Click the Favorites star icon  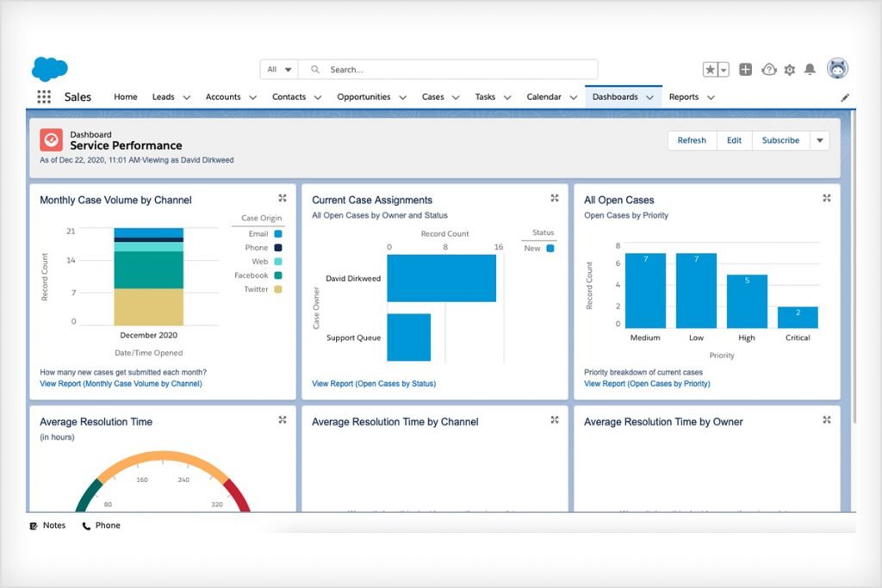pos(711,70)
